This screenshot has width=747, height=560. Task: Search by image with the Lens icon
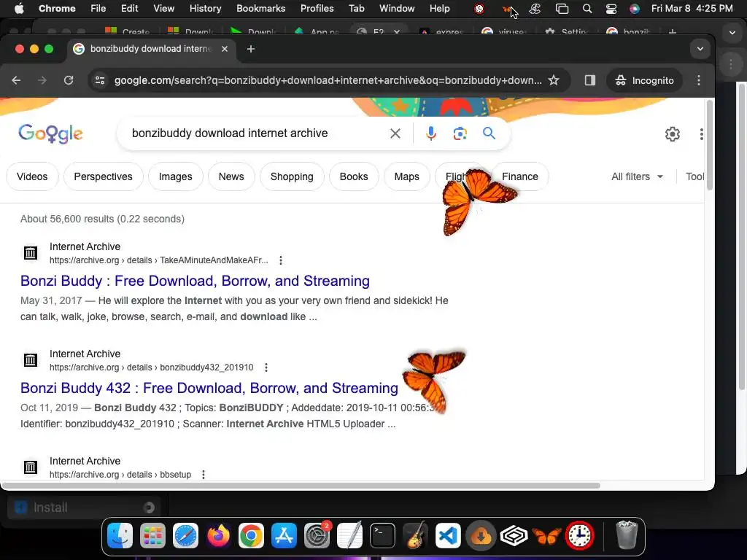click(460, 134)
